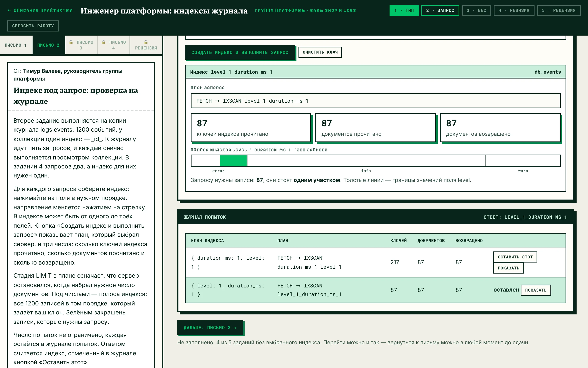Click the Журнал попыток heading
Image resolution: width=588 pixels, height=368 pixels.
click(205, 217)
